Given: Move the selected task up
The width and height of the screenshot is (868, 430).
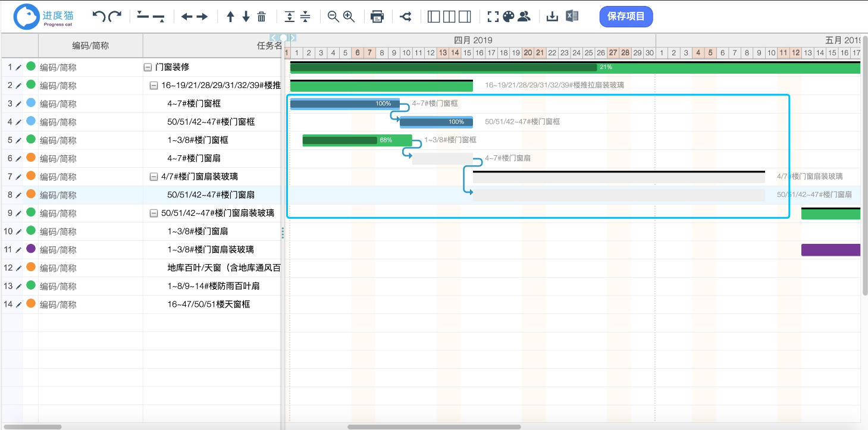Looking at the screenshot, I should click(x=231, y=17).
